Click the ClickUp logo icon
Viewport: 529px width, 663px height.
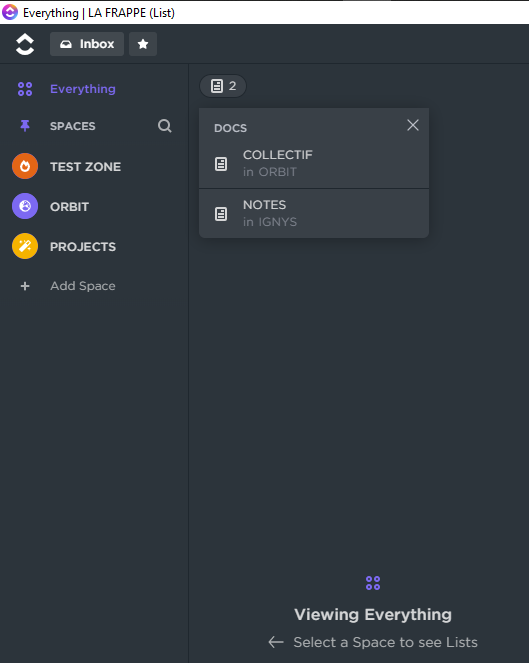[25, 44]
